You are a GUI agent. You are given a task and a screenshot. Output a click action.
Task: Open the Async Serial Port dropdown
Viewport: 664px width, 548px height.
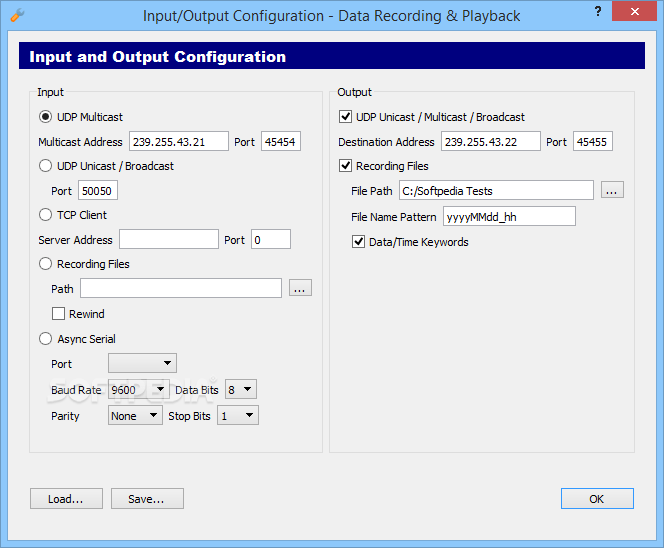[x=142, y=363]
